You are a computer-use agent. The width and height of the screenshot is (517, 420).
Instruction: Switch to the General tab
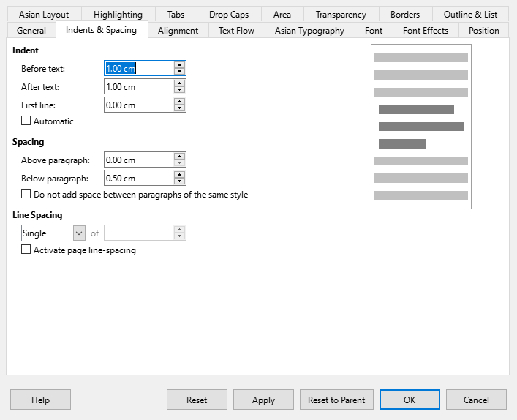31,30
